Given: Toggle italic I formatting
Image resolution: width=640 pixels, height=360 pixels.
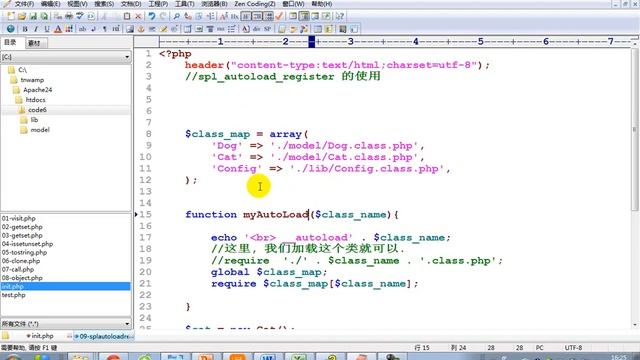Looking at the screenshot, I should coord(36,29).
